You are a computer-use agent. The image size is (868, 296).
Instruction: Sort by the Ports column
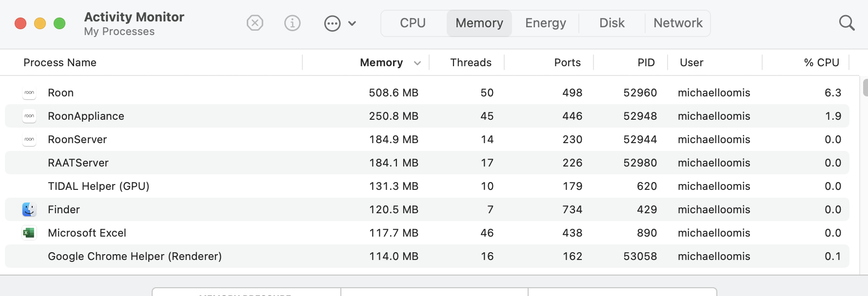568,62
